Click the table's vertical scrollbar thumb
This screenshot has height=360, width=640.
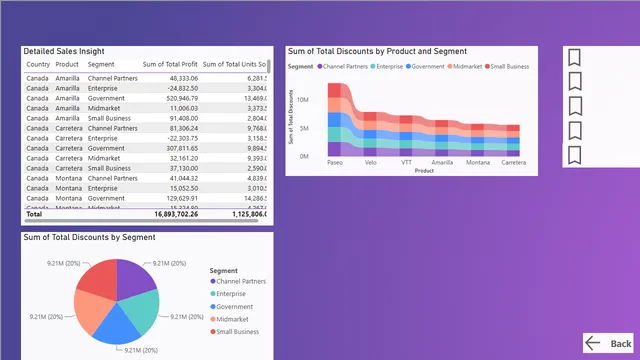click(x=269, y=66)
